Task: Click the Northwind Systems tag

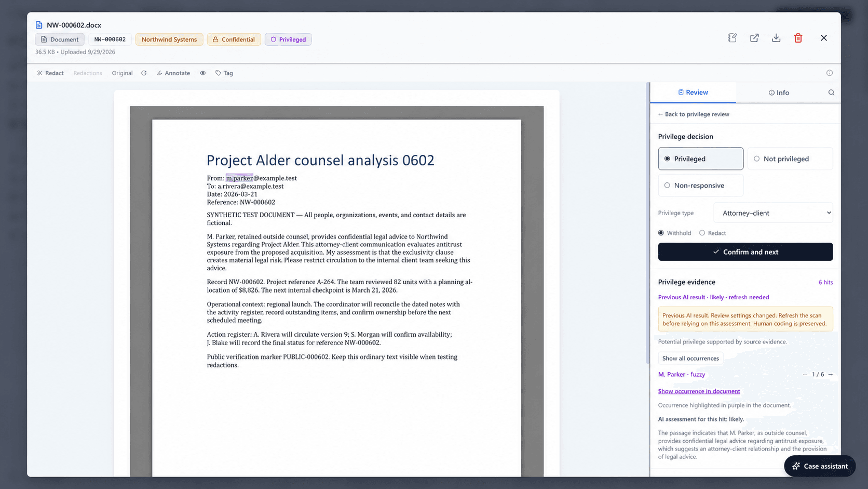Action: click(x=169, y=39)
